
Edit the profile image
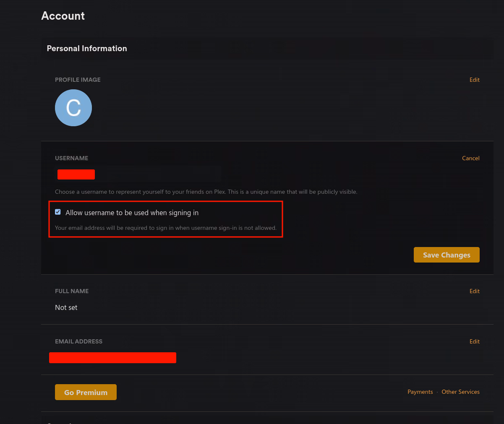[474, 80]
